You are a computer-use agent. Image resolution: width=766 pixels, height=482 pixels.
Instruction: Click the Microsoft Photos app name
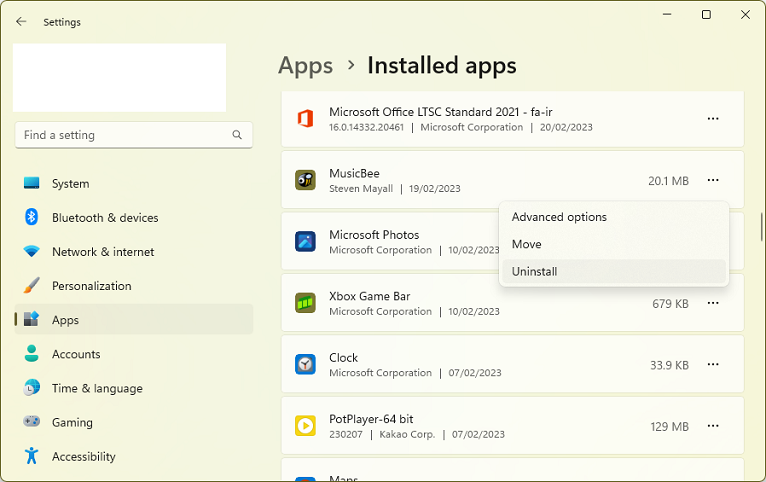(x=374, y=235)
